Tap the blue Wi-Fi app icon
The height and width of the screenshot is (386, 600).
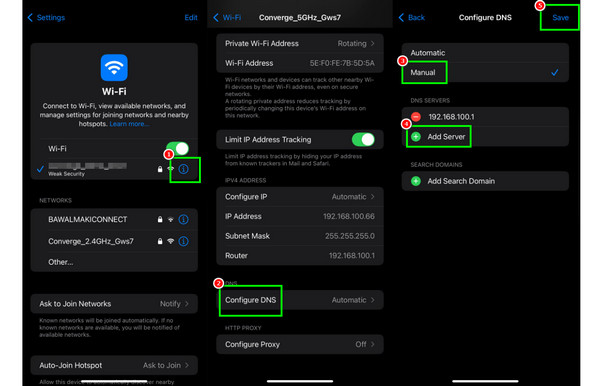coord(114,68)
